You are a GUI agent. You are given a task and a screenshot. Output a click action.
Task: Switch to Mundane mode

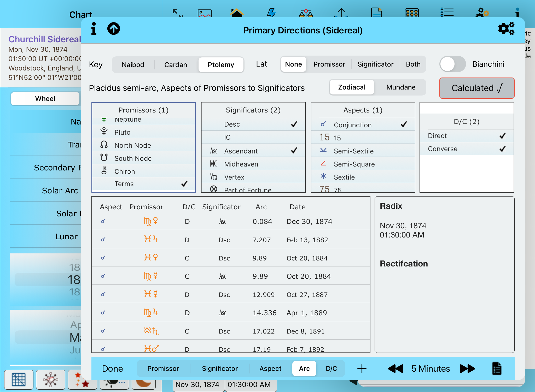[401, 87]
